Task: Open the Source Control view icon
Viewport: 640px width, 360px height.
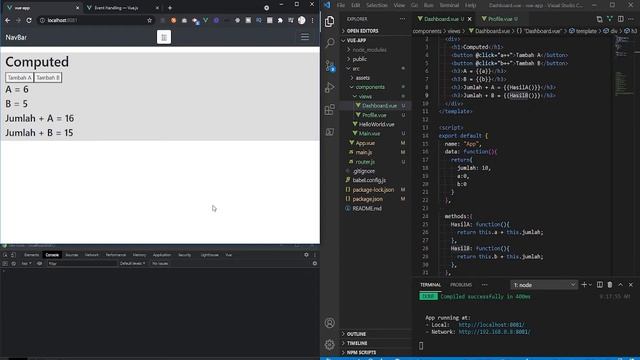Action: [329, 65]
